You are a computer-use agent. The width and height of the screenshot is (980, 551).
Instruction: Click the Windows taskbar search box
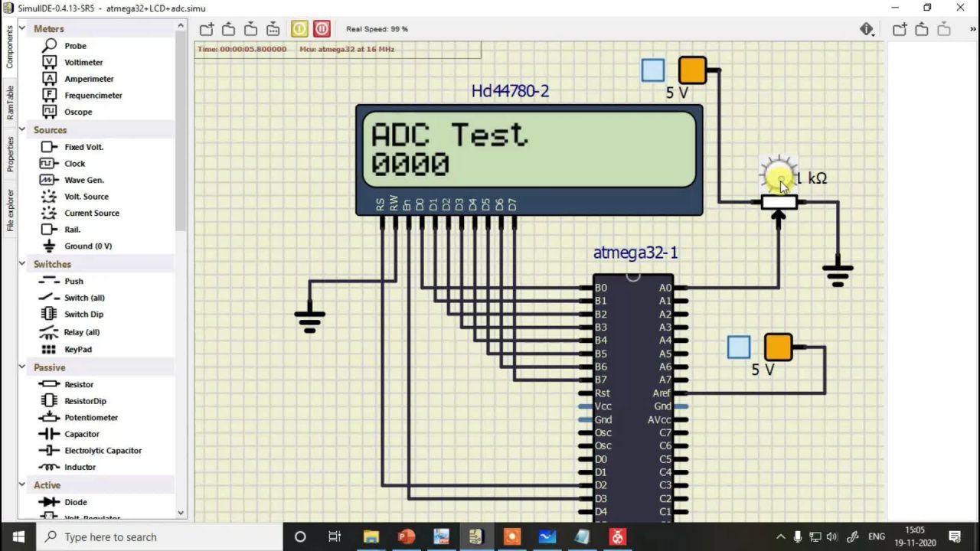(x=159, y=536)
